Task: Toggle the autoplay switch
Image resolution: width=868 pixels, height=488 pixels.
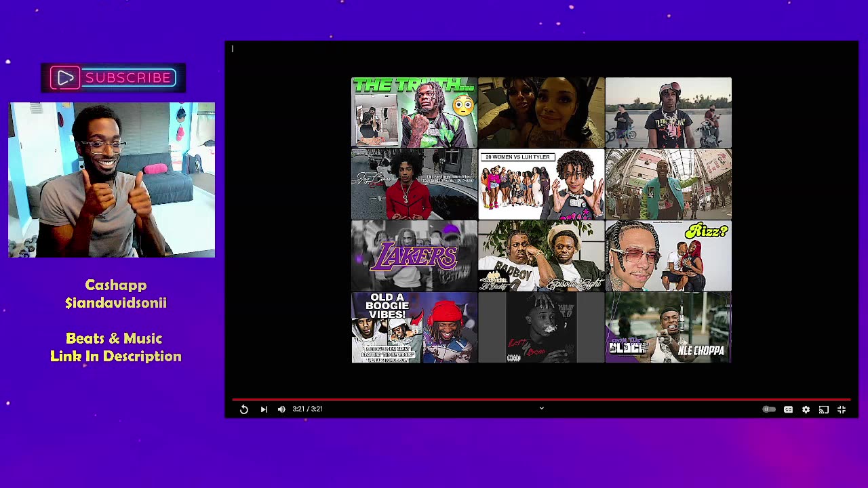Action: [769, 409]
